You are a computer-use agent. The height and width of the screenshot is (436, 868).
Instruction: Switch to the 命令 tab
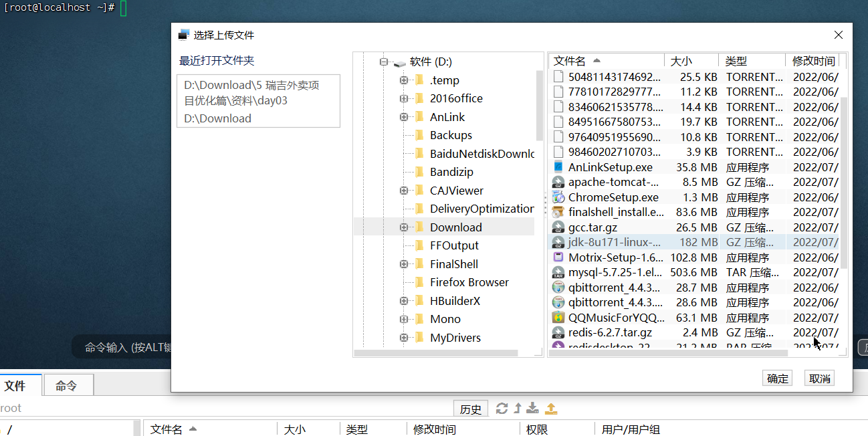tap(68, 386)
